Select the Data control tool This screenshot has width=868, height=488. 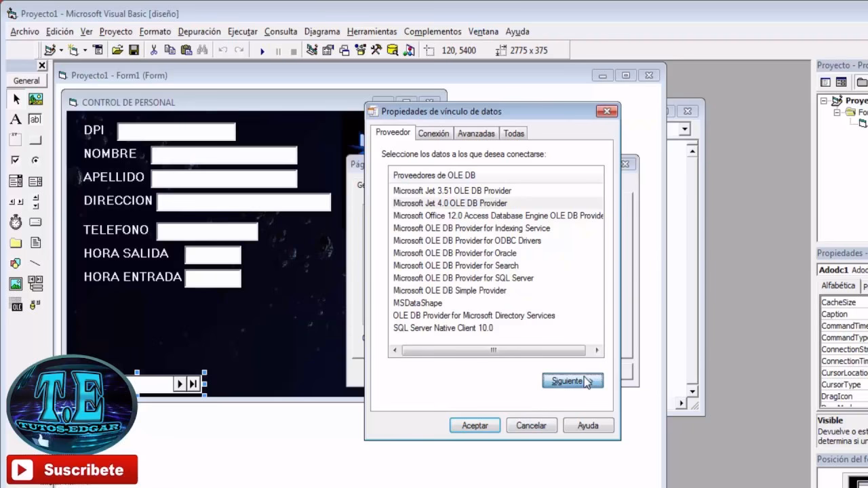coord(35,283)
